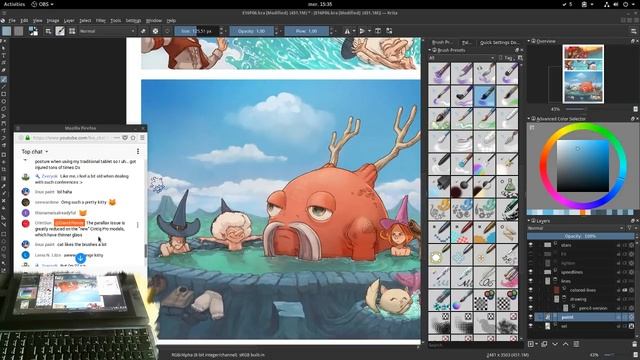Bookmark the page with the star icon in Firefox

point(133,138)
